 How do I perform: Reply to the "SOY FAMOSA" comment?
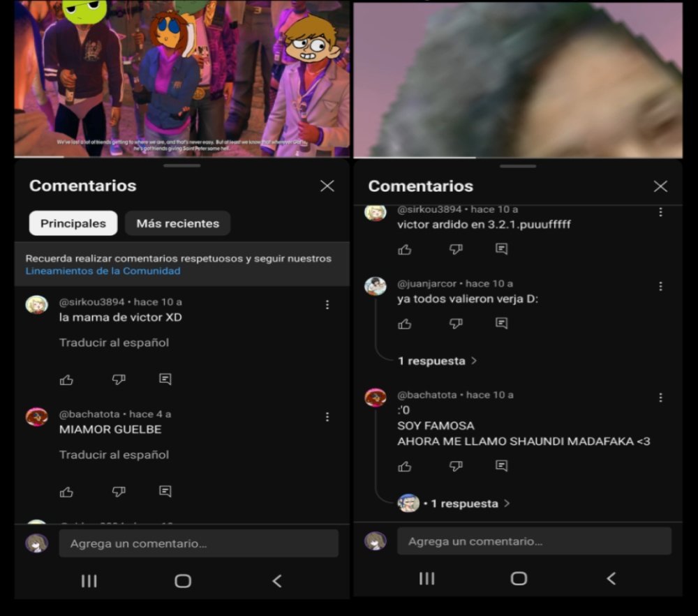point(502,465)
